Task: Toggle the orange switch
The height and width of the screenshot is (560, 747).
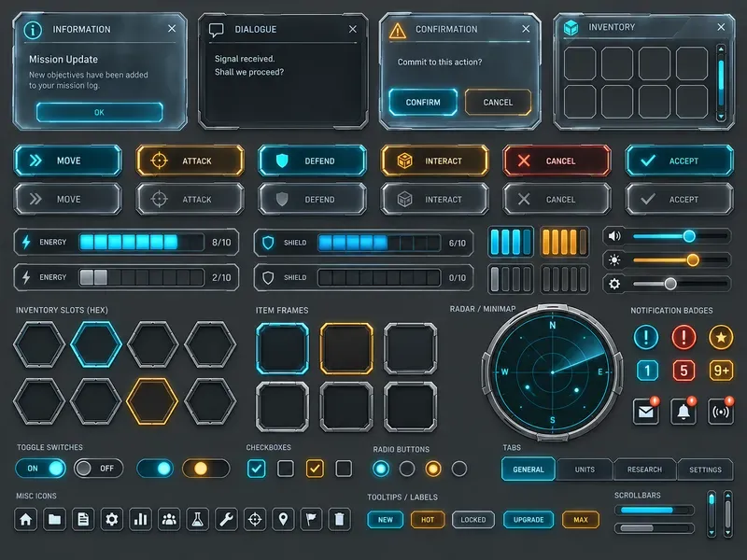Action: tap(205, 469)
